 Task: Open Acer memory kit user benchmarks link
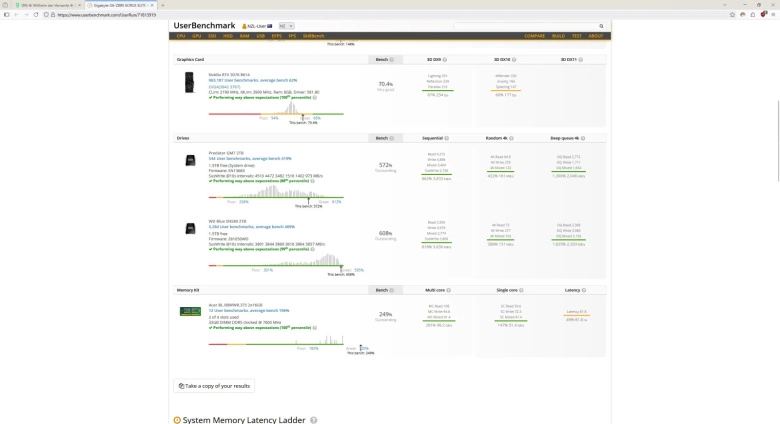click(249, 311)
